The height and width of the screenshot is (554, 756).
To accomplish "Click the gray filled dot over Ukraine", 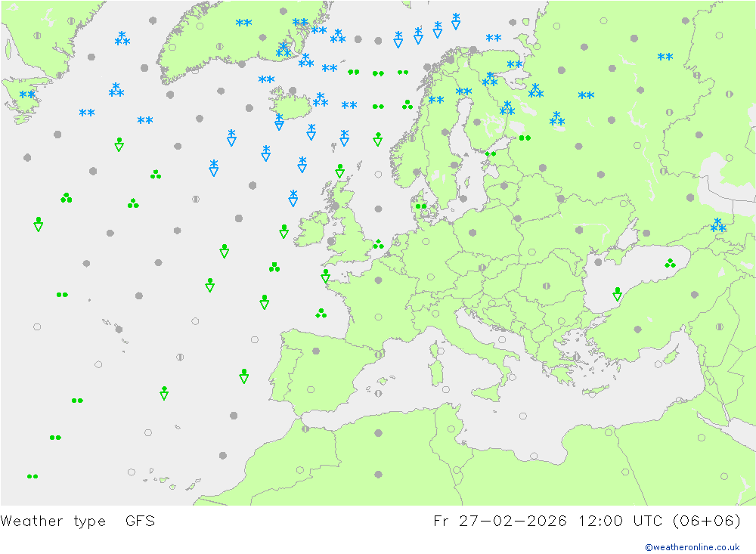I will (580, 230).
